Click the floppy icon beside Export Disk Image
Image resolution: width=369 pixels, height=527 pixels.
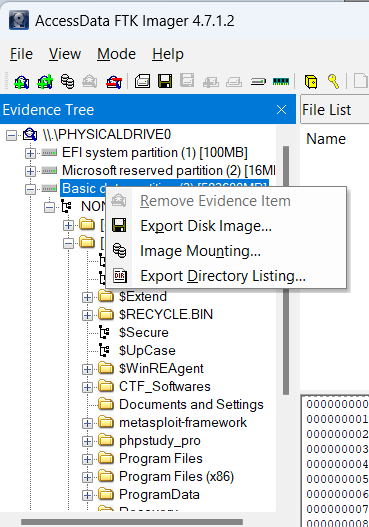[119, 226]
